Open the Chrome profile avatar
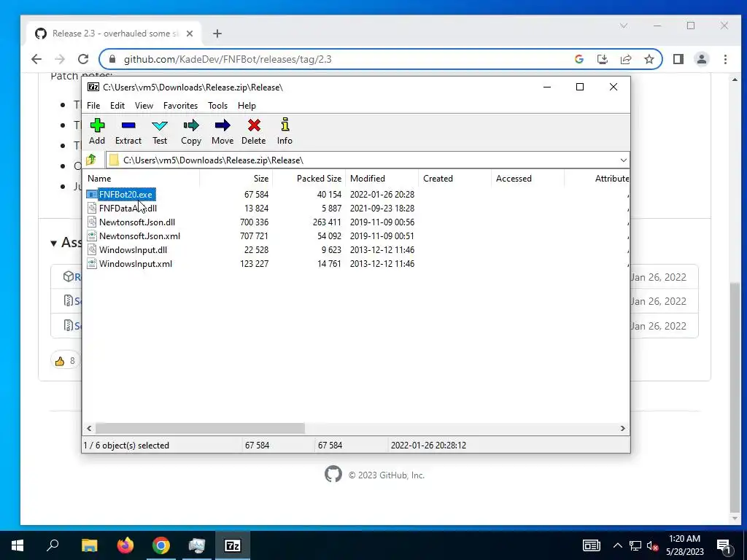Viewport: 747px width, 560px height. [x=702, y=59]
